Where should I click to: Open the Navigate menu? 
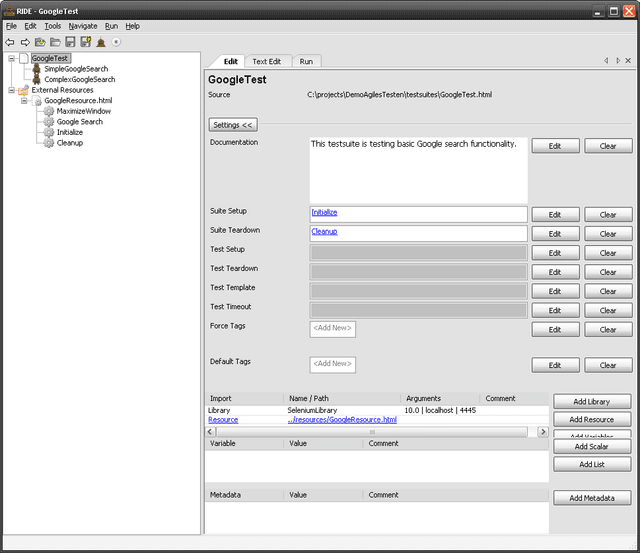(83, 26)
